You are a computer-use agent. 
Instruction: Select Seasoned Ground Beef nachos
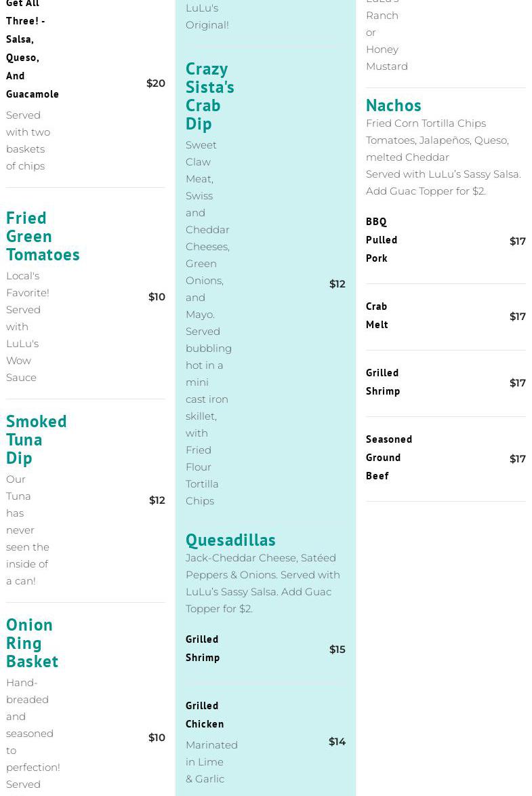click(388, 458)
